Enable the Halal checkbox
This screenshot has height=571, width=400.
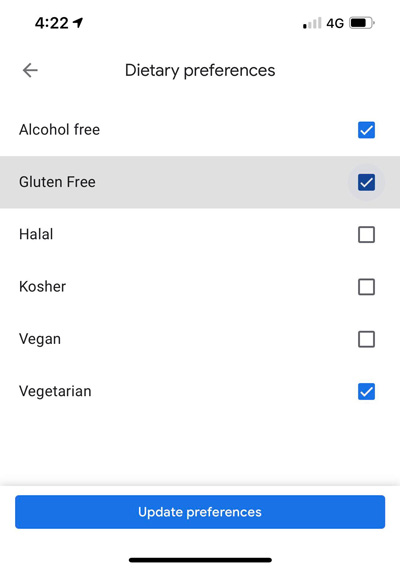pos(366,235)
